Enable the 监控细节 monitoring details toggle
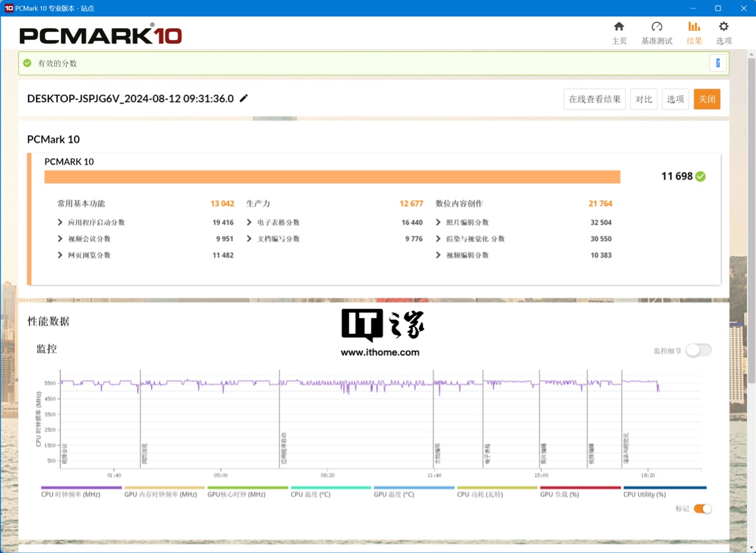The height and width of the screenshot is (553, 756). pos(698,351)
